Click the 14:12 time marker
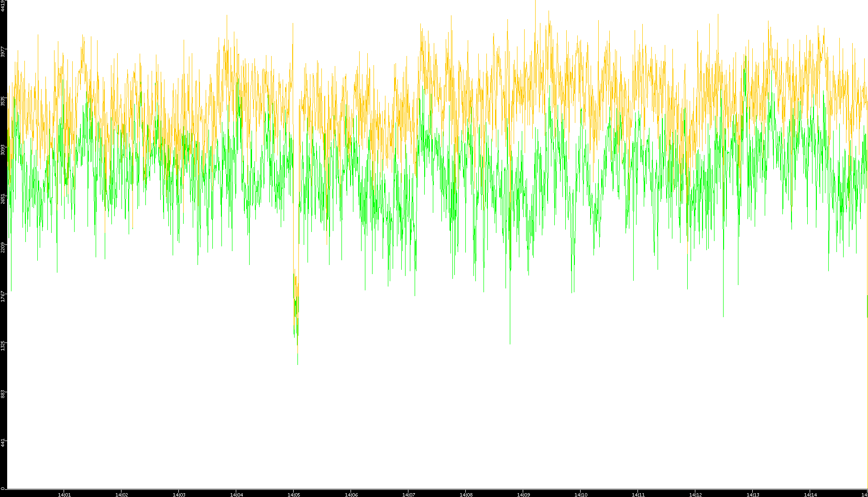 tap(695, 494)
